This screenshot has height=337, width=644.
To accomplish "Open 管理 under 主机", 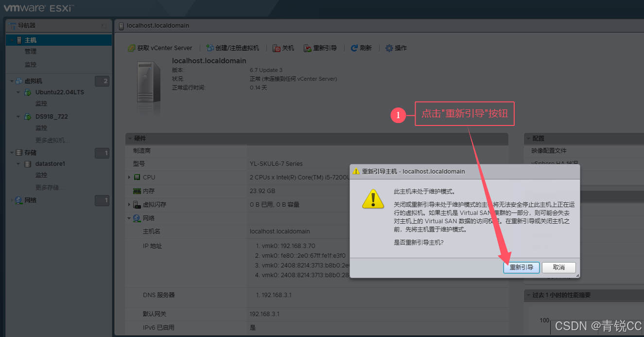I will coord(31,52).
